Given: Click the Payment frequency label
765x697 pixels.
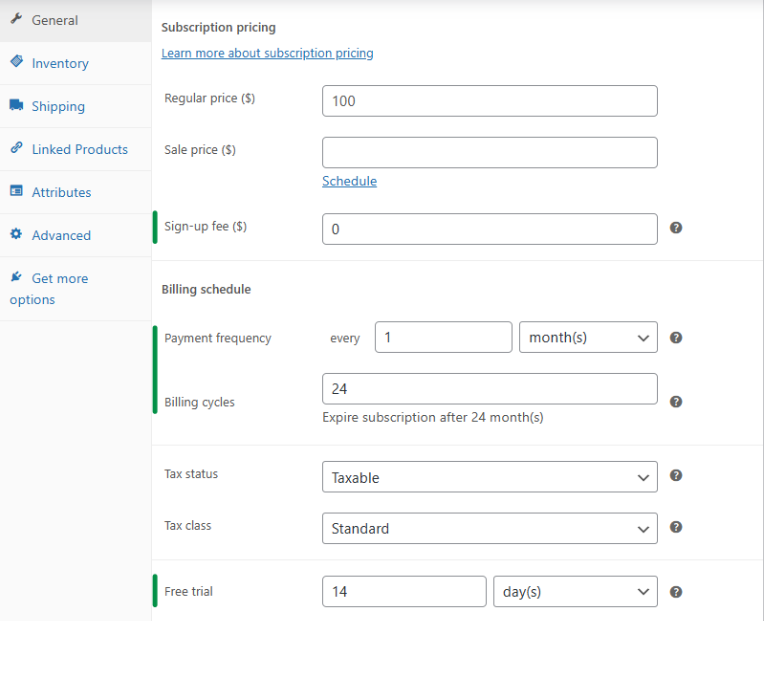Looking at the screenshot, I should [x=218, y=338].
